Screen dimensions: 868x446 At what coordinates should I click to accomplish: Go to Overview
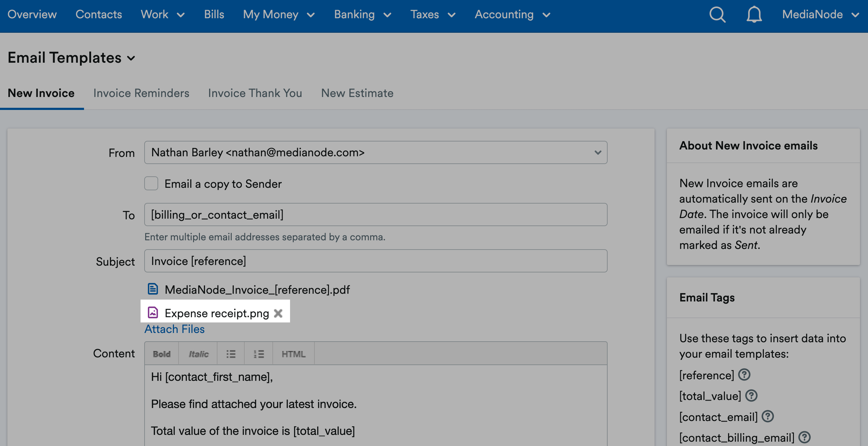[x=32, y=15]
